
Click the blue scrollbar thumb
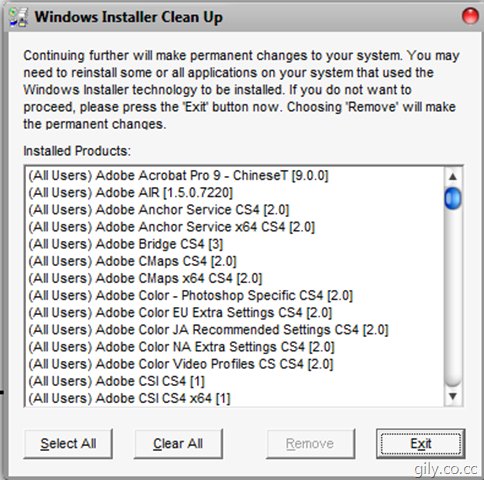453,199
